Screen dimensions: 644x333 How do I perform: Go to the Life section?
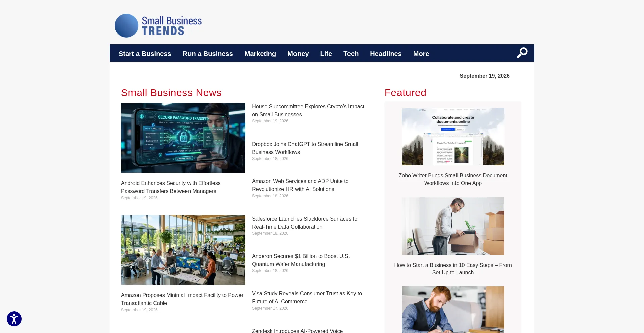pyautogui.click(x=326, y=54)
